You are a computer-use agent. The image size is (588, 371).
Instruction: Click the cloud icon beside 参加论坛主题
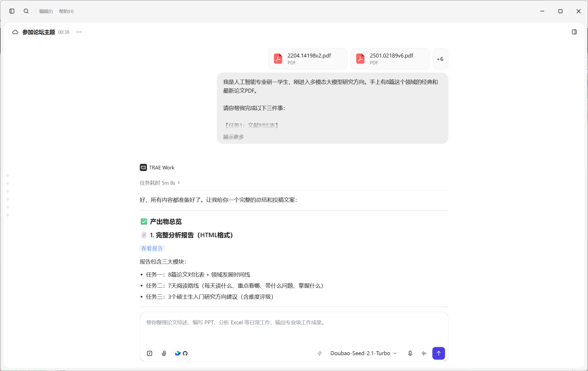[x=15, y=32]
